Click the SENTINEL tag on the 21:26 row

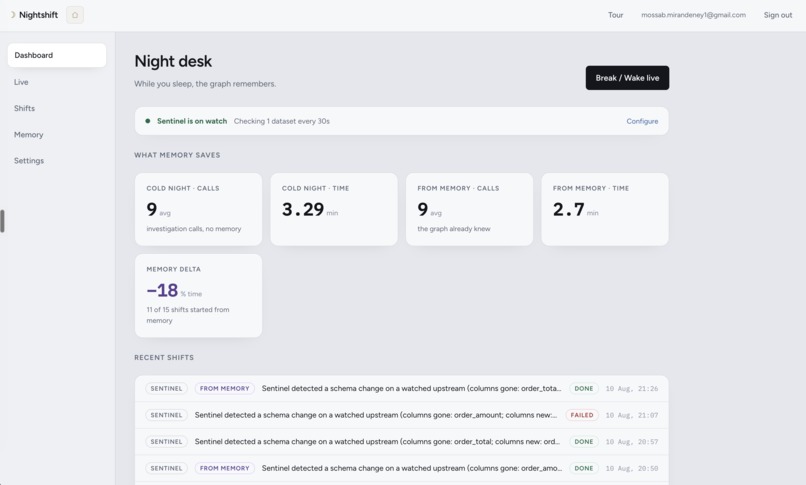[166, 389]
